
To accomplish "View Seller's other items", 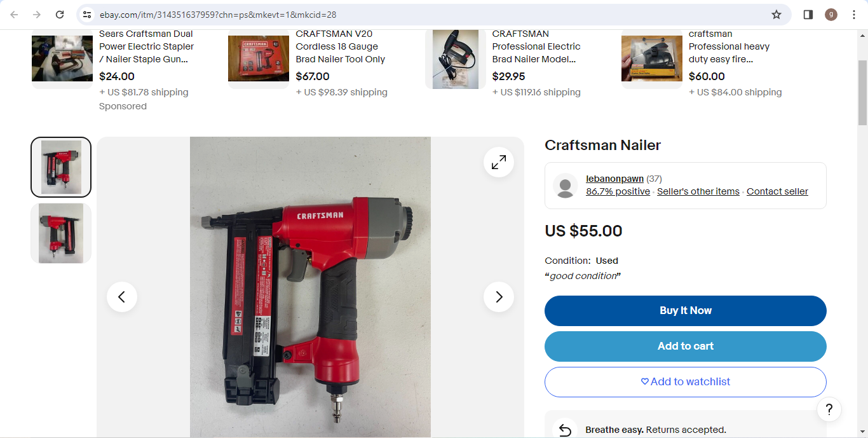I will (698, 191).
